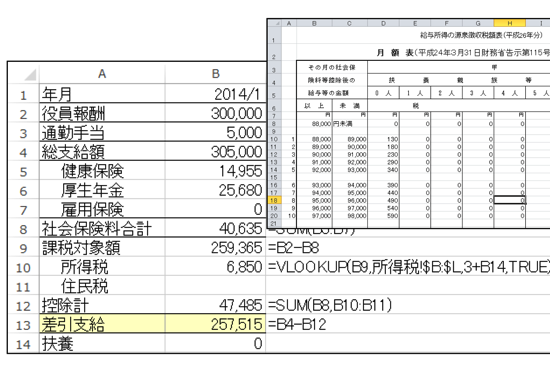Click cell with date 2014/1
This screenshot has width=550, height=370.
pos(215,94)
